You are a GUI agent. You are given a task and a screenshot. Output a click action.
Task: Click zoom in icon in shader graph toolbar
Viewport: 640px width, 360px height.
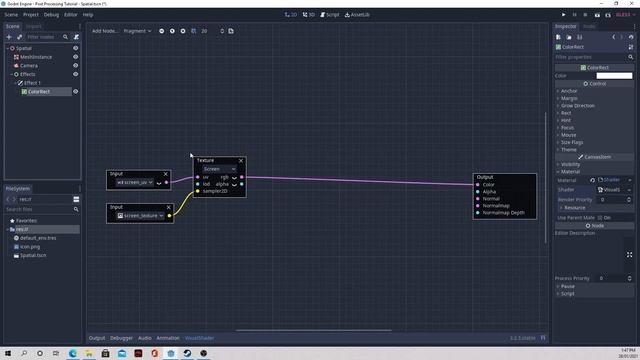tap(183, 31)
